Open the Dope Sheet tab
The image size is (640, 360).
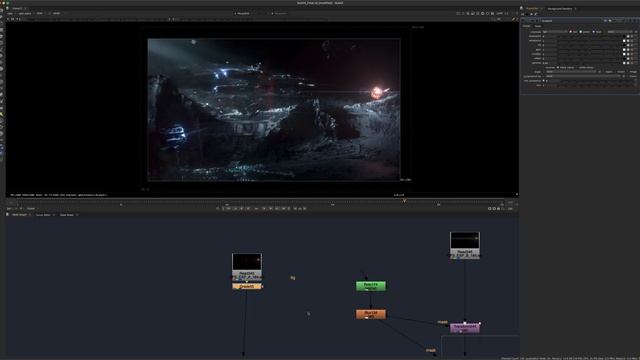tap(67, 215)
